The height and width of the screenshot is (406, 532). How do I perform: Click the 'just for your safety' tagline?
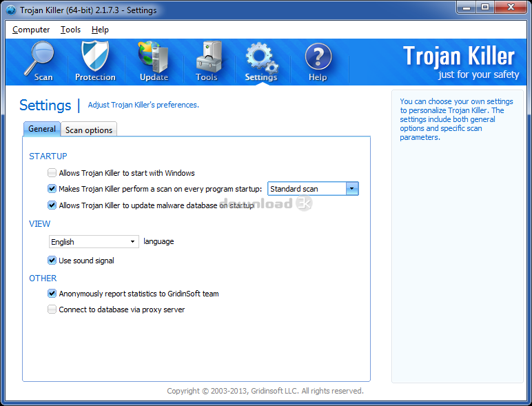[x=478, y=74]
